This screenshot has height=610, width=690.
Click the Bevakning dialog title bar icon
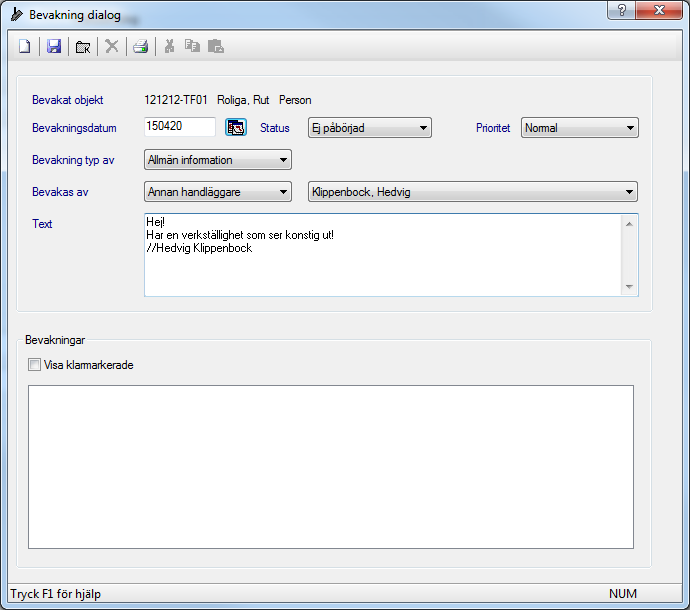pyautogui.click(x=16, y=15)
